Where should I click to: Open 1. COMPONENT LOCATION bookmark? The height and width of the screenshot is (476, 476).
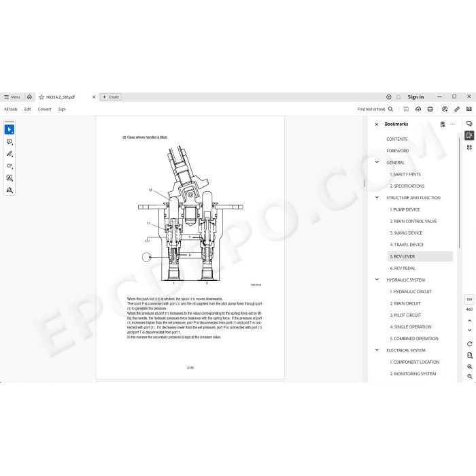[414, 362]
